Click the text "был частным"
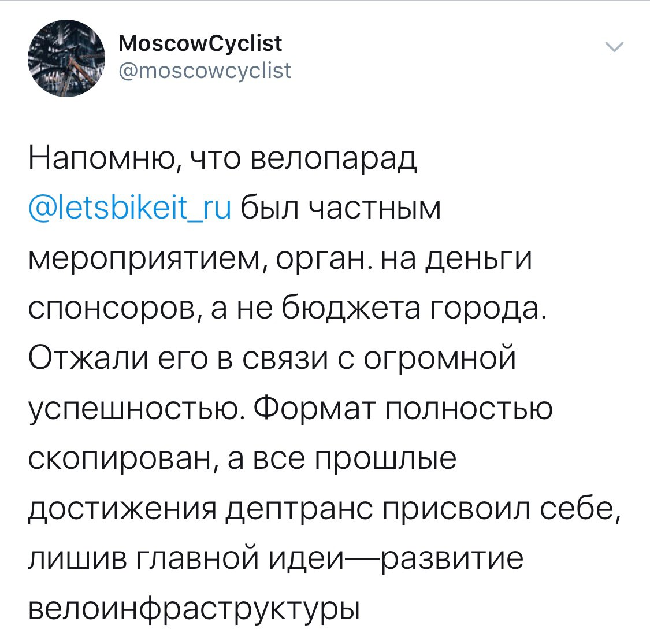 (340, 208)
